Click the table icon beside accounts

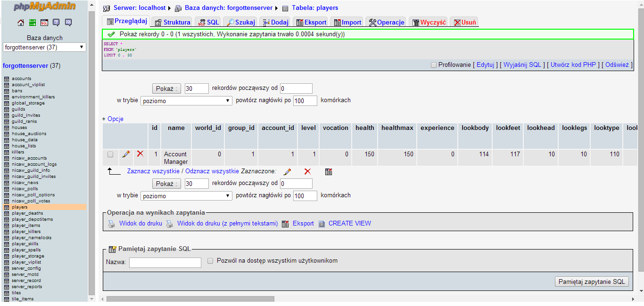[x=7, y=79]
